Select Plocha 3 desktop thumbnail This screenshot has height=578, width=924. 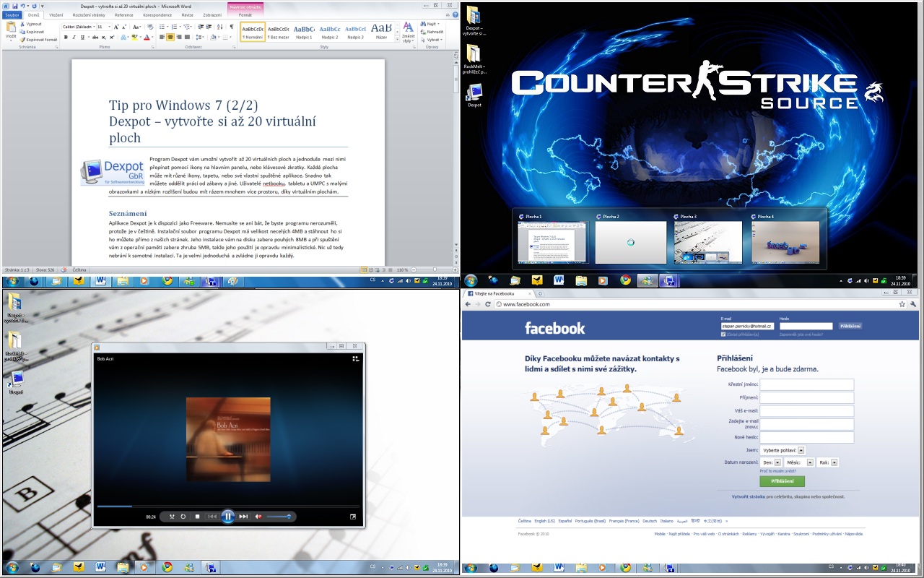coord(708,242)
